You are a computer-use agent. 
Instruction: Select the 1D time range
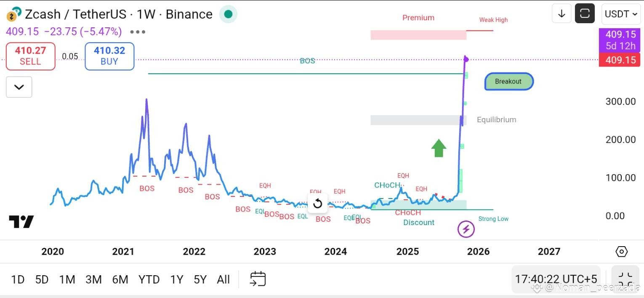point(18,279)
